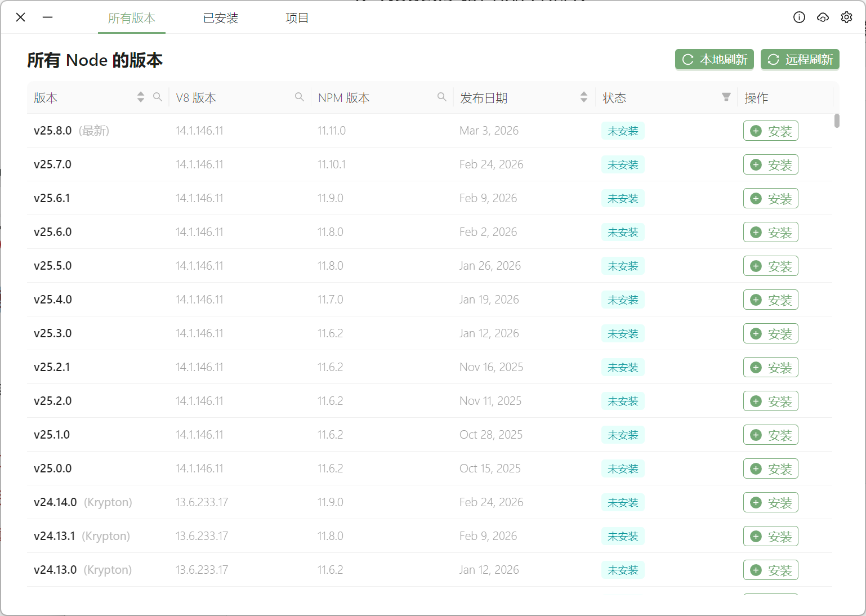
Task: Click the cloud sync icon
Action: (x=823, y=17)
